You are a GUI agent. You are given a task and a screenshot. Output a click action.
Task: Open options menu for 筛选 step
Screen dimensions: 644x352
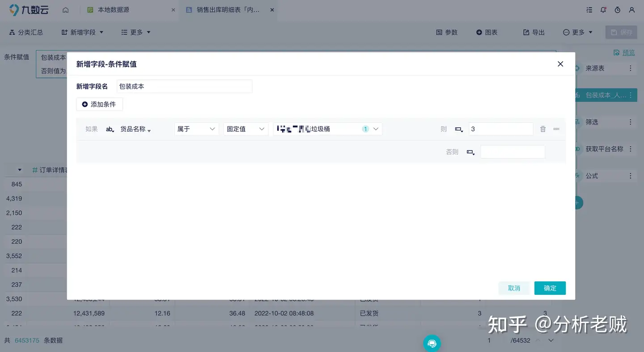(631, 122)
